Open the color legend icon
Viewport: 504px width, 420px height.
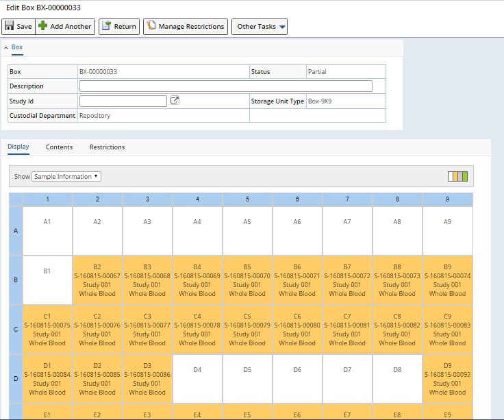pyautogui.click(x=457, y=176)
